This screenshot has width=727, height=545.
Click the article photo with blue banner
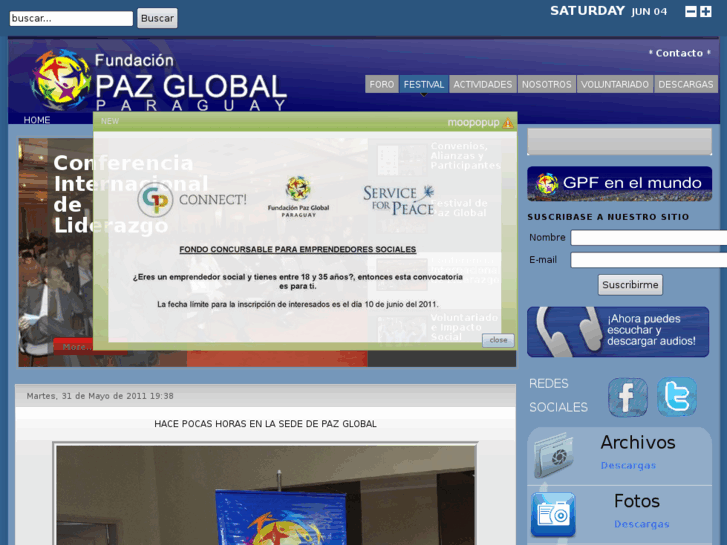coord(265,494)
